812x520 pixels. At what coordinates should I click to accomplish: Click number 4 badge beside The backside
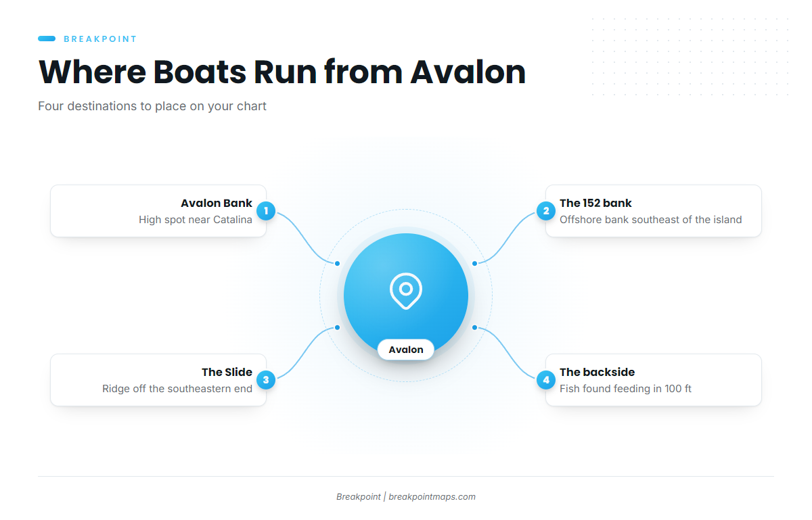[546, 380]
